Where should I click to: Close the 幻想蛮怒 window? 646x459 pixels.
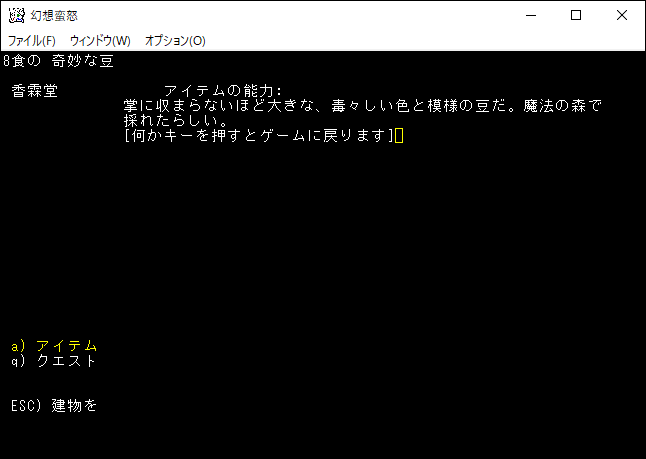point(622,15)
